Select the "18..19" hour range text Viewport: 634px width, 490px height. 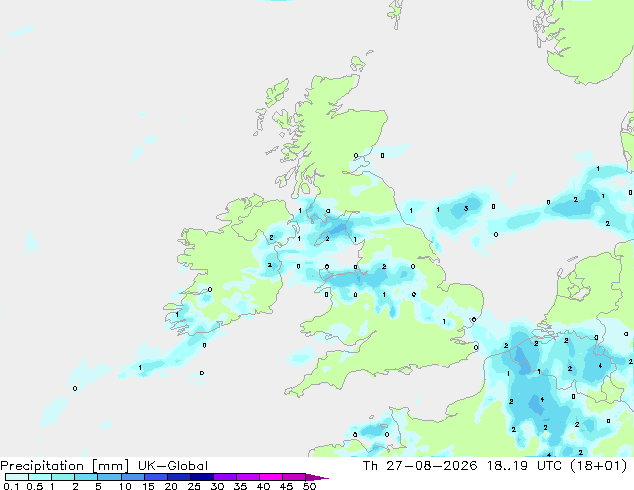click(x=507, y=466)
